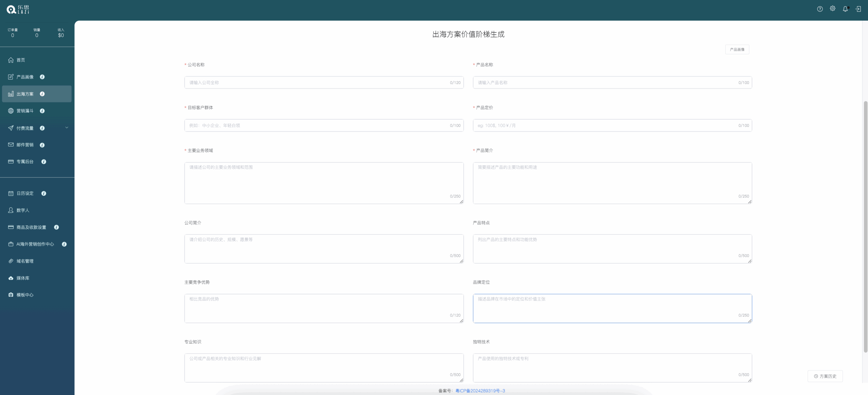Show info tooltip beside 付费流量
This screenshot has width=868, height=395.
42,128
